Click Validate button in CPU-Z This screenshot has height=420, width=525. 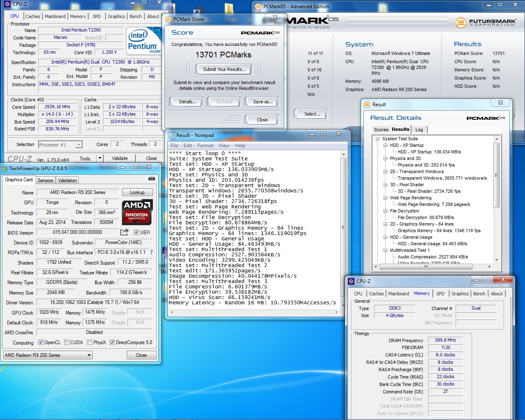click(x=120, y=158)
